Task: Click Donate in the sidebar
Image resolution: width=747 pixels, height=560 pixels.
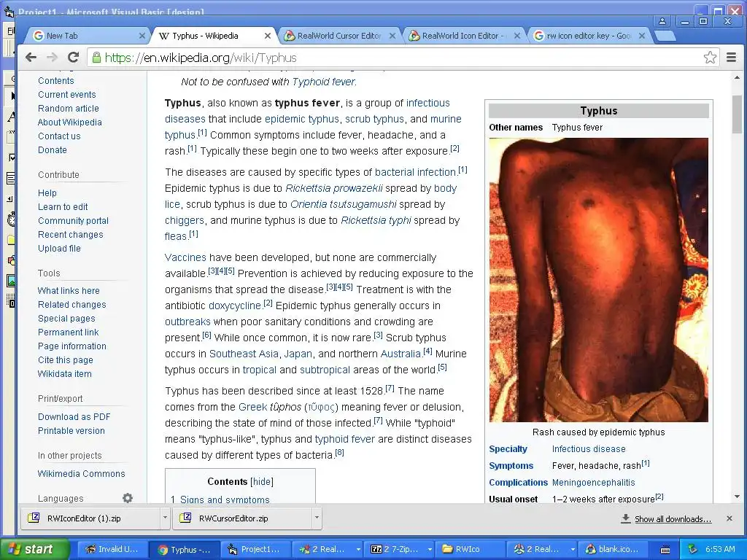Action: (53, 150)
